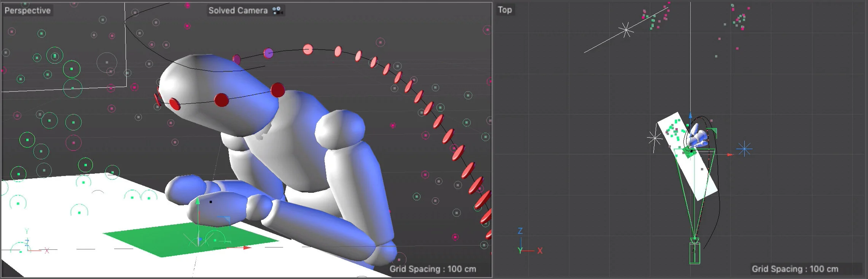Select the blue light icon in Top view

744,149
